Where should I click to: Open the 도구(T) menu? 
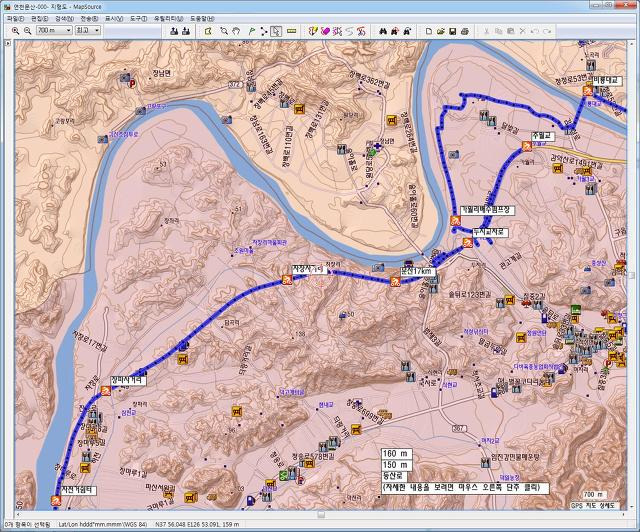pyautogui.click(x=138, y=19)
